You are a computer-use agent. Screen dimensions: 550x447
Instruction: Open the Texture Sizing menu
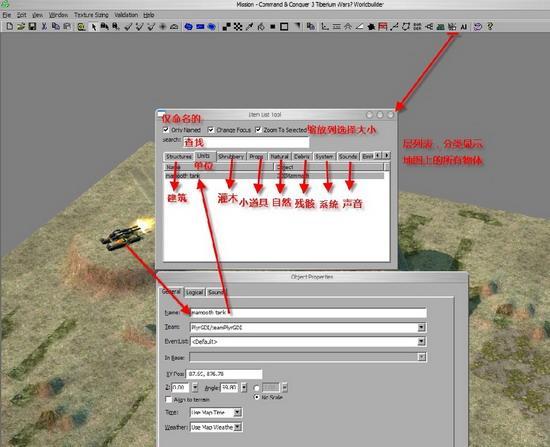(x=91, y=15)
